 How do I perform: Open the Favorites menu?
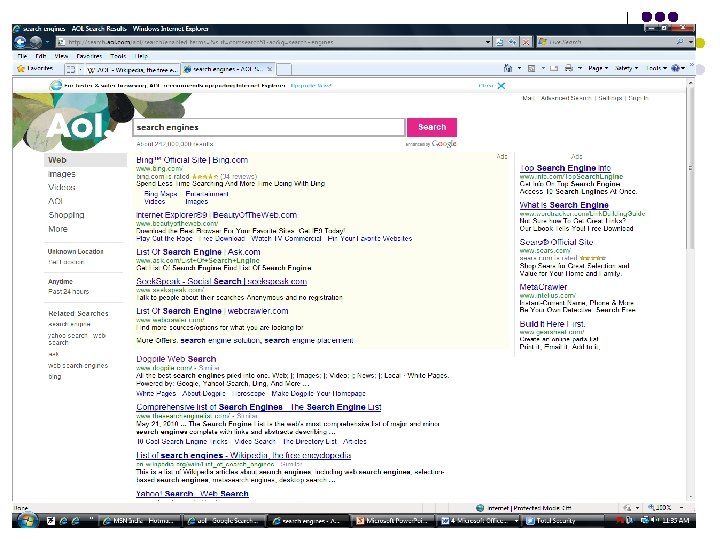tap(89, 56)
